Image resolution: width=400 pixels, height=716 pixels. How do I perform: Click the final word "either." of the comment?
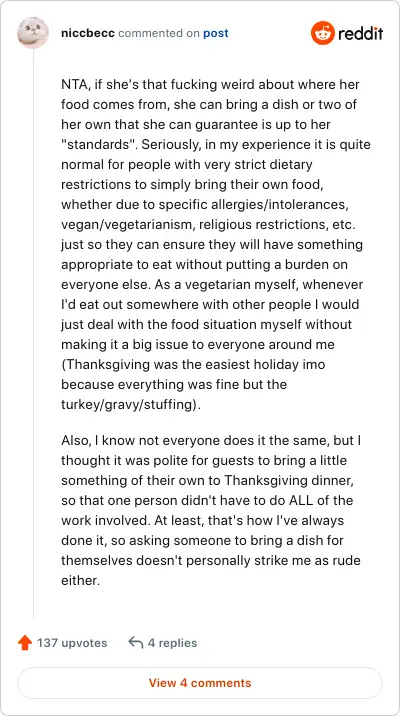coord(80,580)
